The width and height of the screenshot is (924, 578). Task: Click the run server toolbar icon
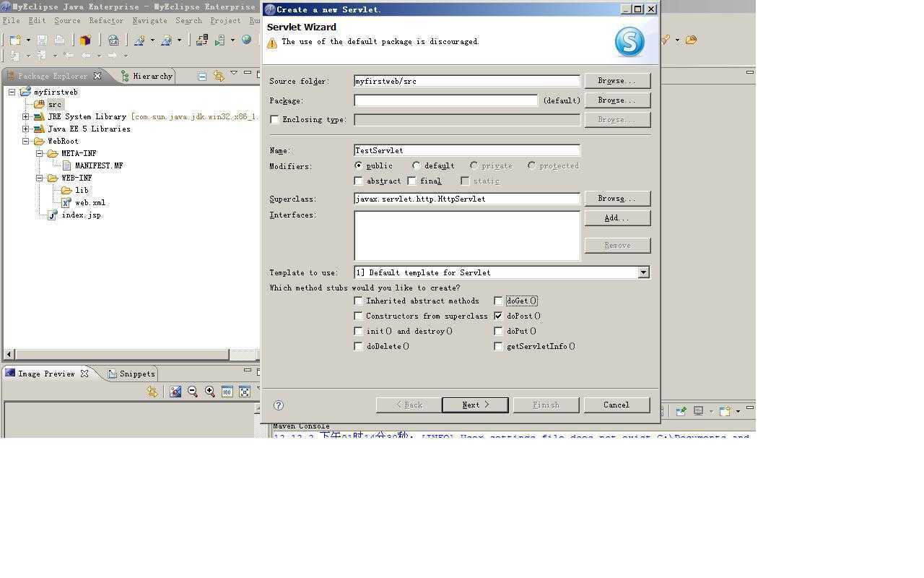point(219,40)
